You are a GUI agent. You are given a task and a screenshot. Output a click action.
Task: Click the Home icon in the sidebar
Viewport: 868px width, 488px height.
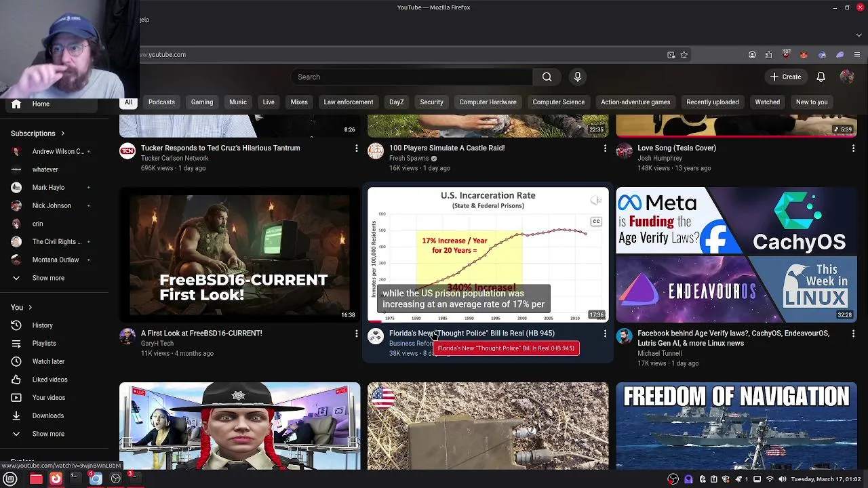[x=16, y=104]
